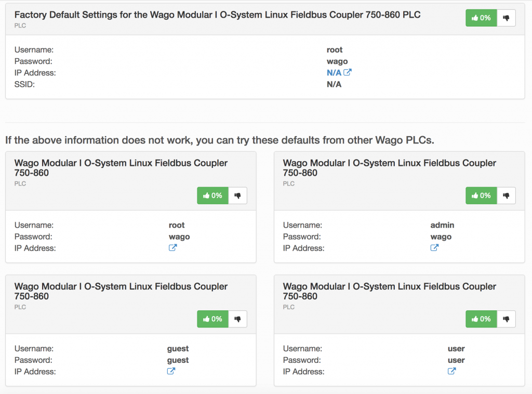
Task: Downvote the Factory Default Settings card
Action: coord(506,18)
